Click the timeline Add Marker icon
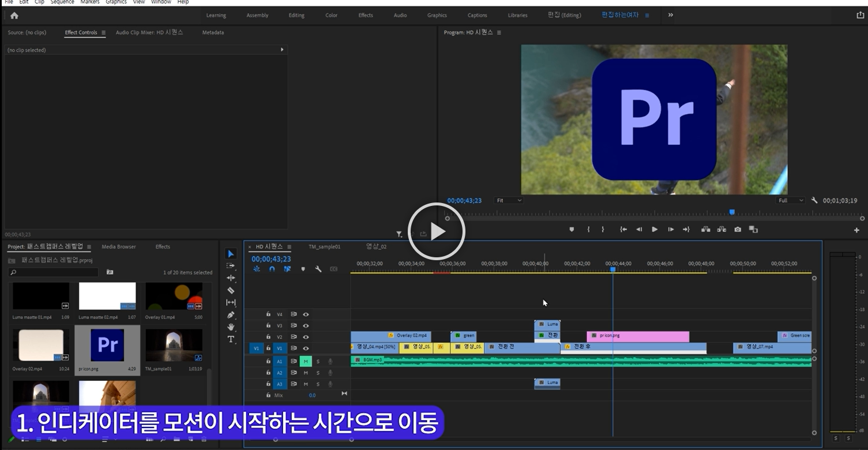 pyautogui.click(x=303, y=269)
